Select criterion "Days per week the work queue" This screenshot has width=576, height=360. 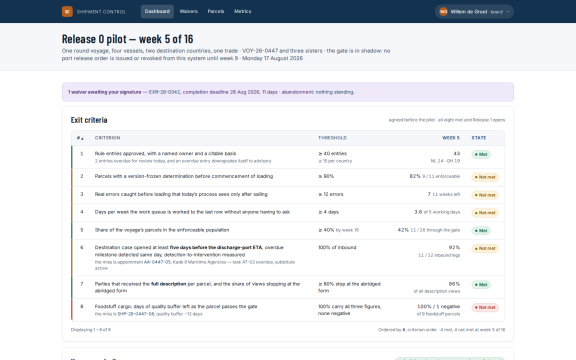pyautogui.click(x=192, y=212)
